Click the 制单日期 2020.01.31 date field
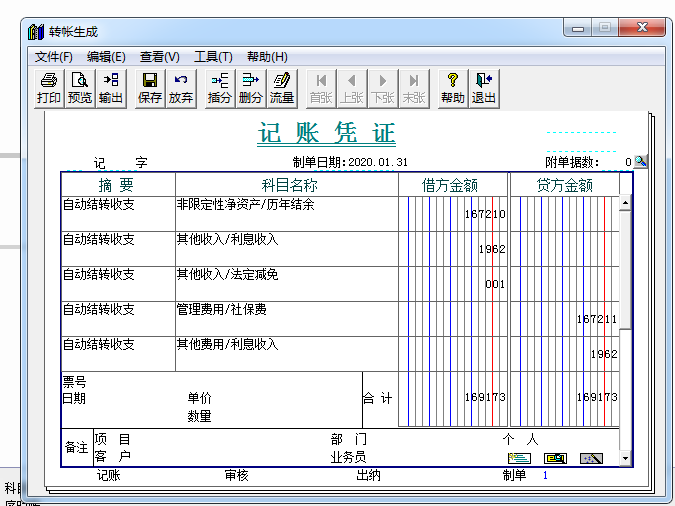Screen dimensions: 675x506 pos(378,162)
